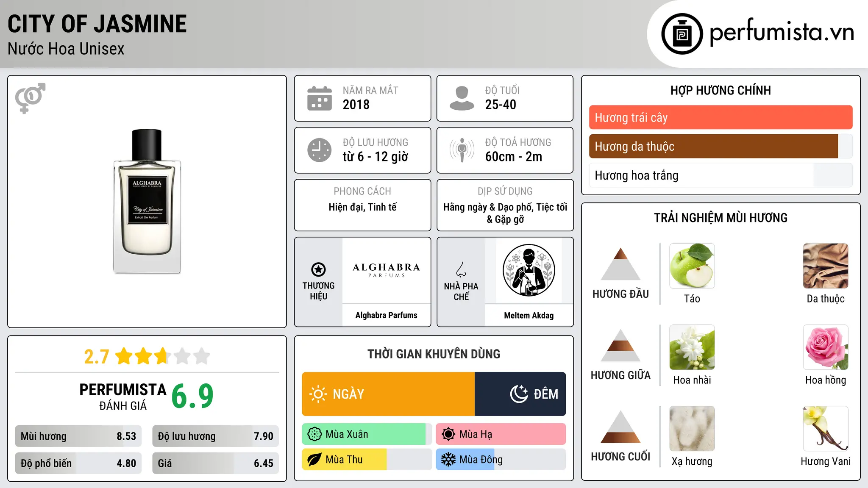The image size is (868, 488).
Task: Click the nose icon above Nhà pha chế
Action: pos(461,269)
